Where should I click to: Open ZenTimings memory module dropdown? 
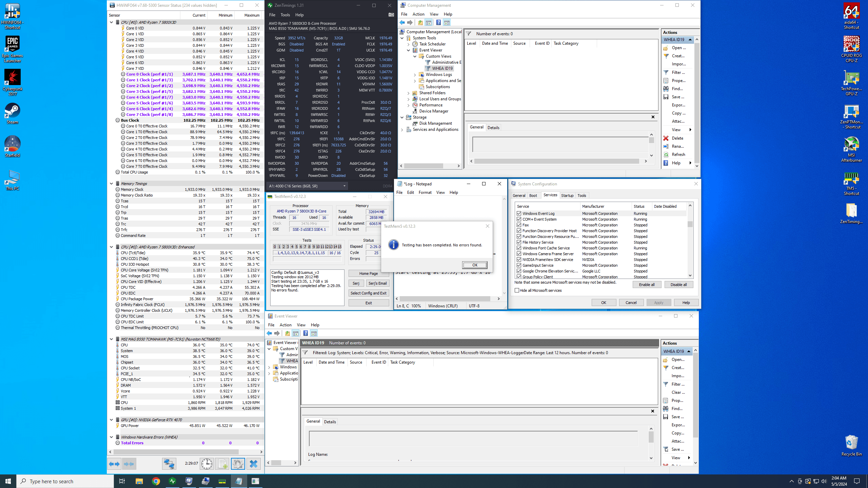coord(307,186)
